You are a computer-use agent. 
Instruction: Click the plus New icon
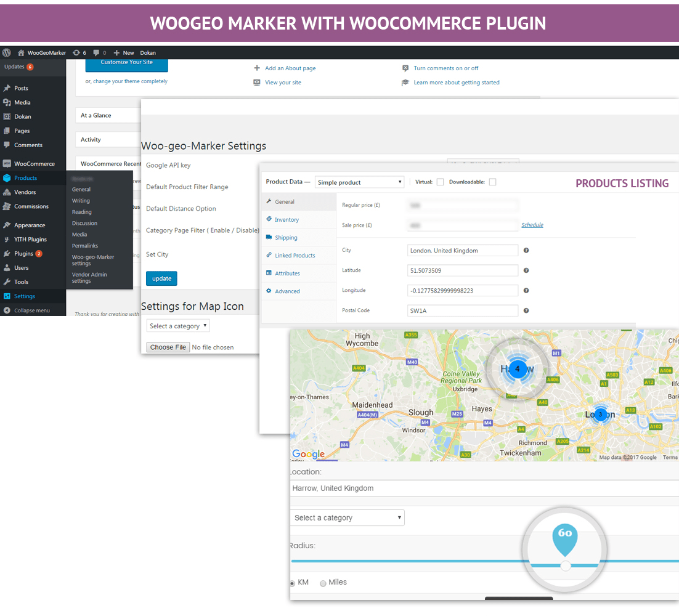pyautogui.click(x=116, y=53)
